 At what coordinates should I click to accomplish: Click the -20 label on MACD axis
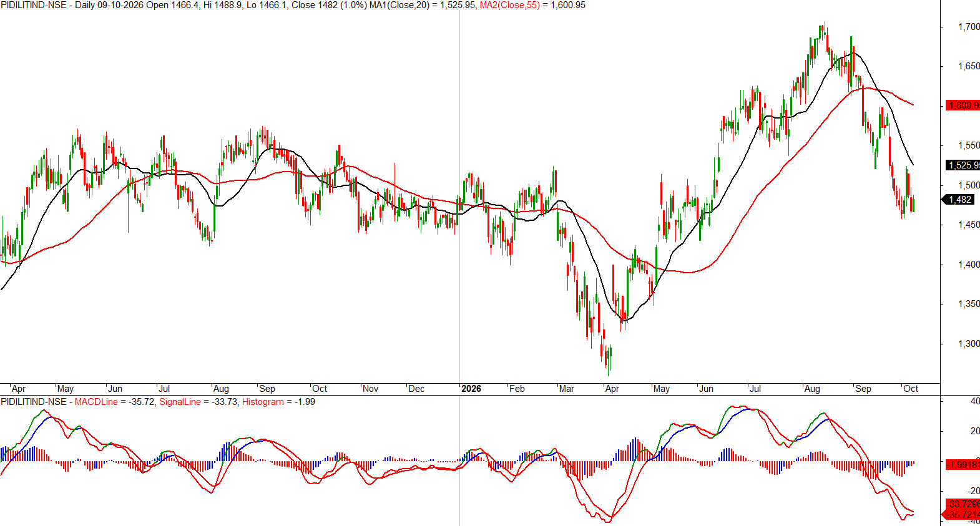[974, 491]
